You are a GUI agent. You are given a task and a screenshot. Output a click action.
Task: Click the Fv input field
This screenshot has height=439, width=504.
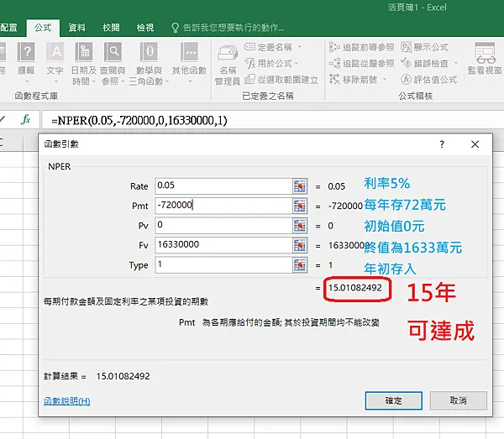coord(223,245)
